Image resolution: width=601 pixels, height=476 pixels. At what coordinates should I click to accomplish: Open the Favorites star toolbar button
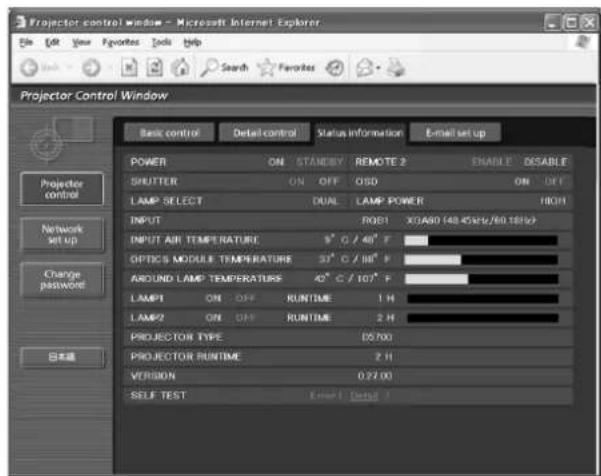(x=286, y=68)
